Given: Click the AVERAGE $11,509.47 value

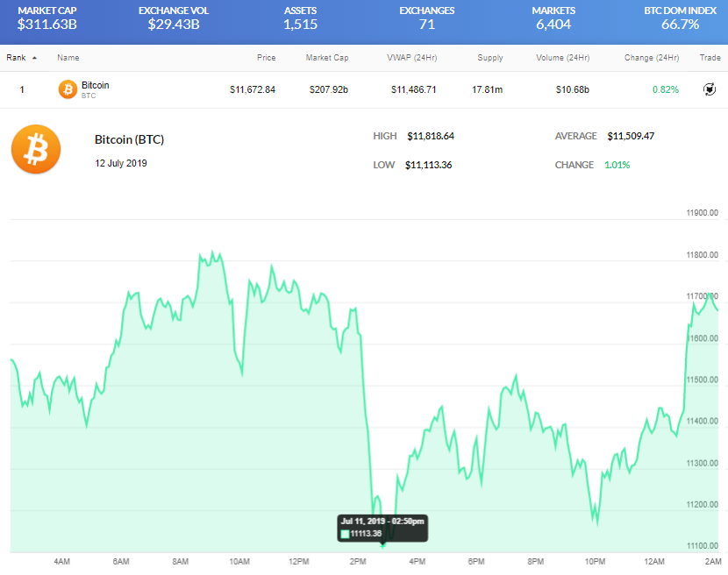Looking at the screenshot, I should point(631,136).
